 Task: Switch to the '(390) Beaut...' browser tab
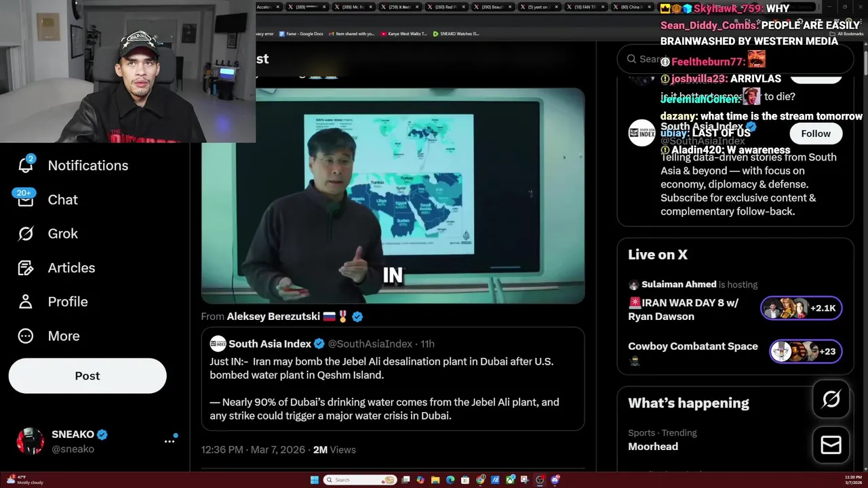pyautogui.click(x=494, y=7)
